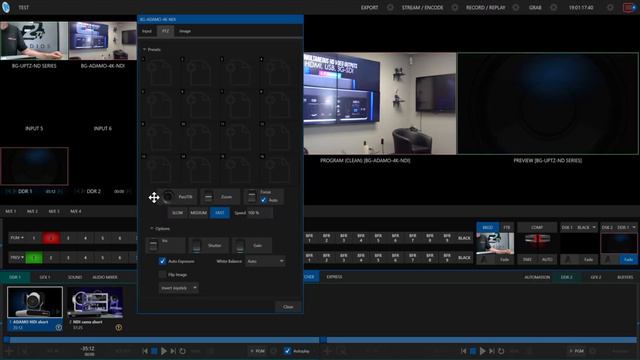
Task: Enable Flip Image checkbox
Action: [x=162, y=274]
